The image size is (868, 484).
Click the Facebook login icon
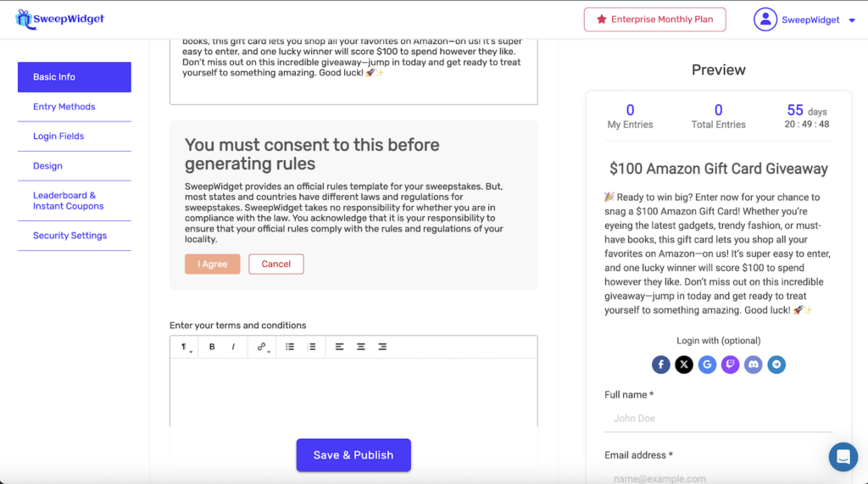661,364
